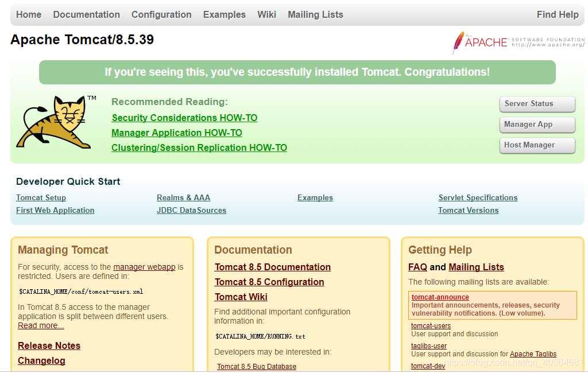The width and height of the screenshot is (588, 373).
Task: Open Manager Application HOW-TO link
Action: point(177,133)
